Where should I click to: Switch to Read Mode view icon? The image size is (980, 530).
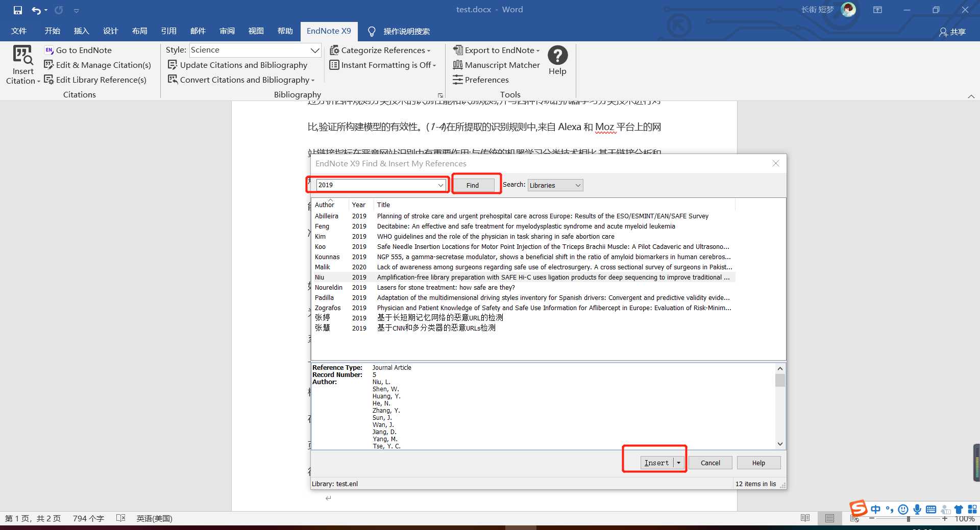(x=805, y=518)
